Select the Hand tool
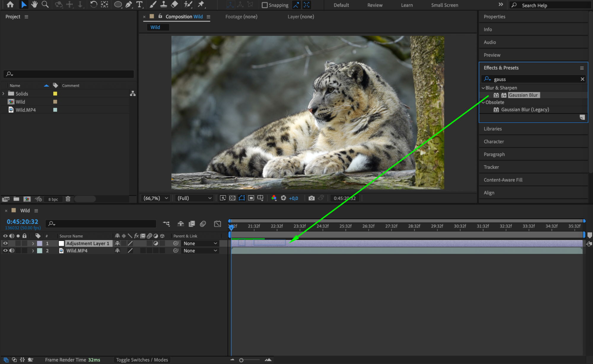Image resolution: width=593 pixels, height=364 pixels. click(34, 4)
